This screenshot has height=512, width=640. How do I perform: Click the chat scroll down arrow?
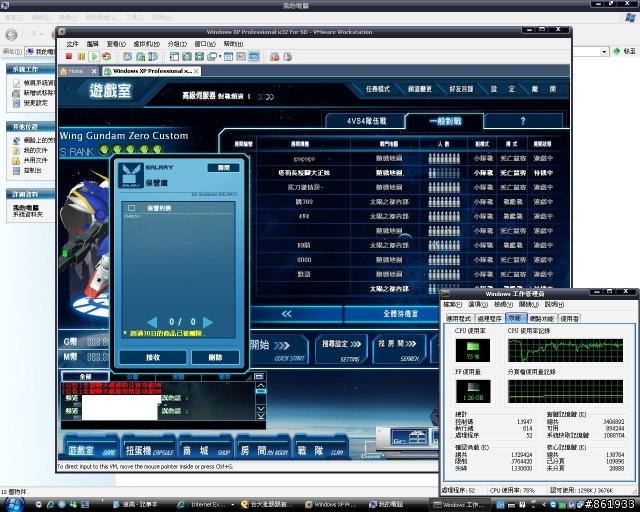pos(261,408)
